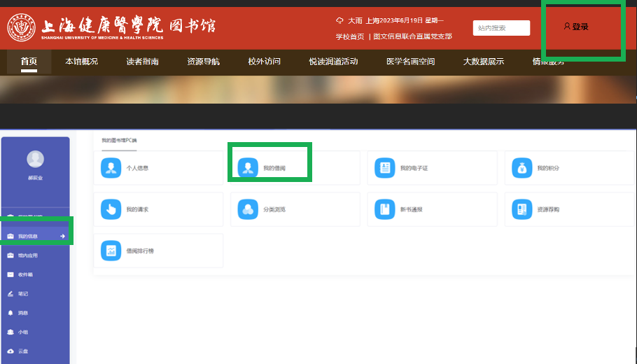Click the 我的借阅 borrowing icon

point(248,168)
